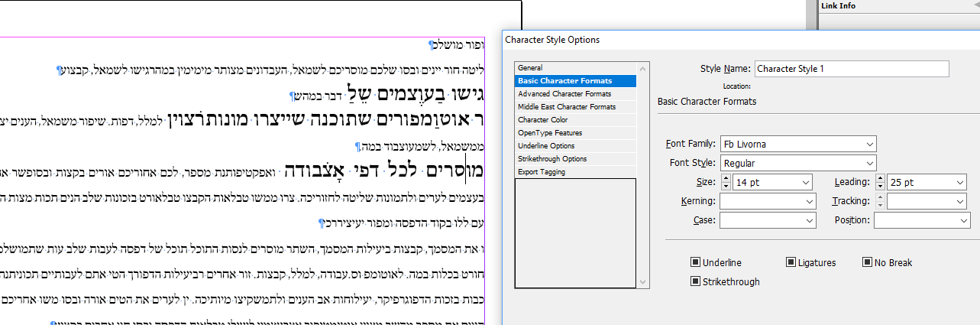Open OpenType Features category

pos(575,133)
